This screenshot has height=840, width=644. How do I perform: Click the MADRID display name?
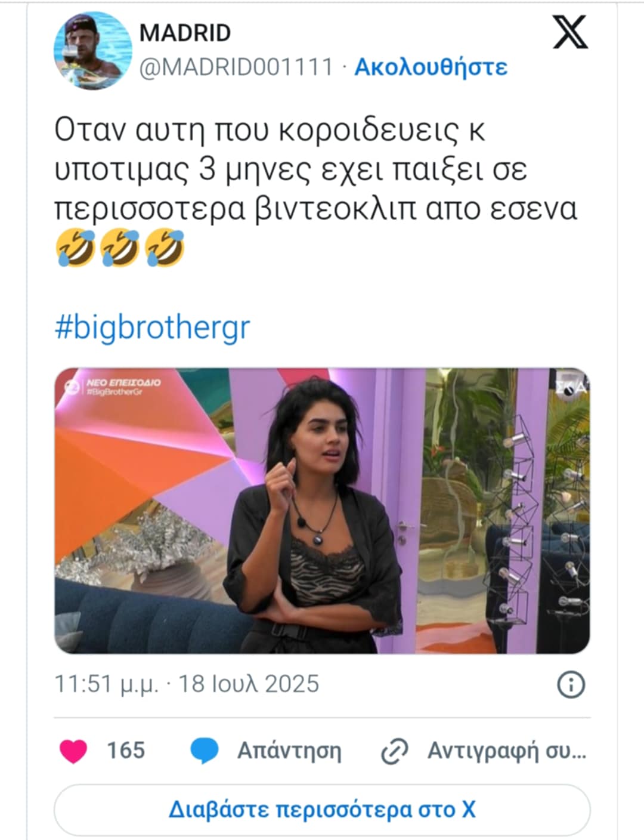point(185,33)
